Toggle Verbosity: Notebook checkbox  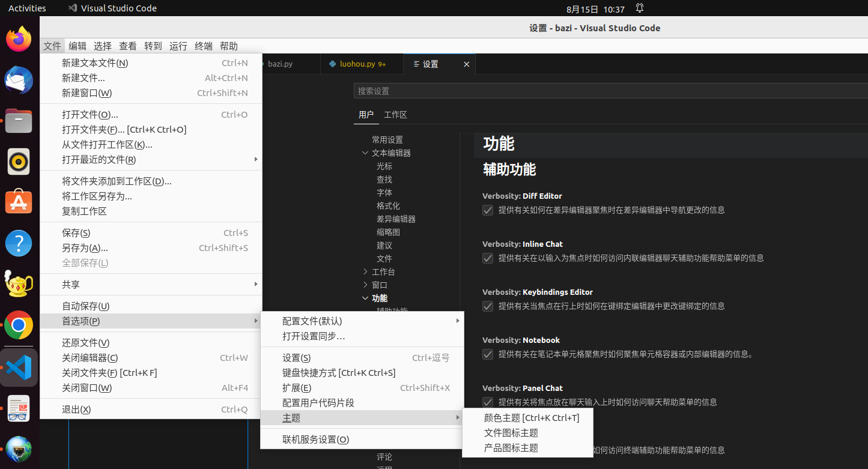pos(488,354)
